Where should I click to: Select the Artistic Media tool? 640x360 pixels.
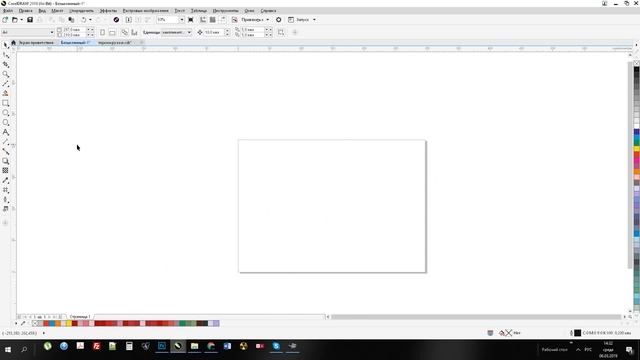(6, 93)
